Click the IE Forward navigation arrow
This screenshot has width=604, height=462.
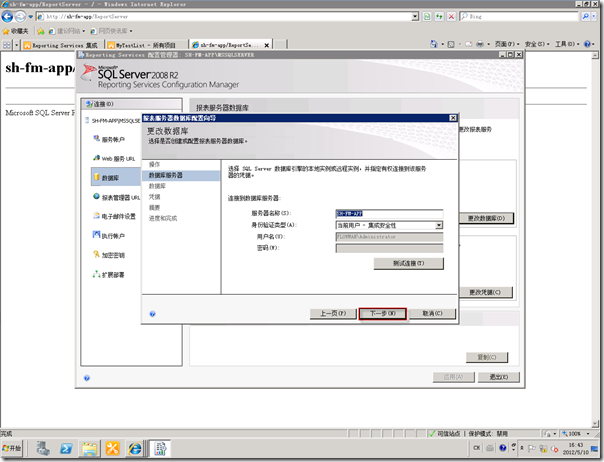click(20, 17)
